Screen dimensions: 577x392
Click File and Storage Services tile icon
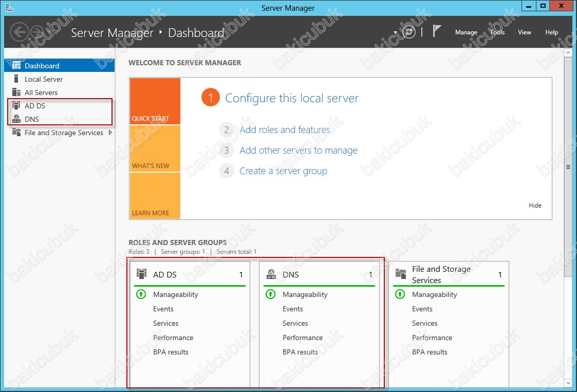(401, 274)
